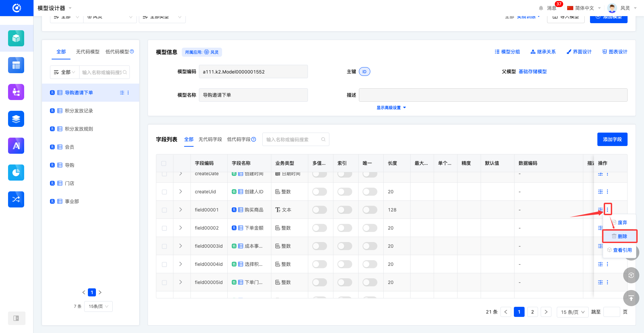Check the createUid row checkbox

(164, 192)
